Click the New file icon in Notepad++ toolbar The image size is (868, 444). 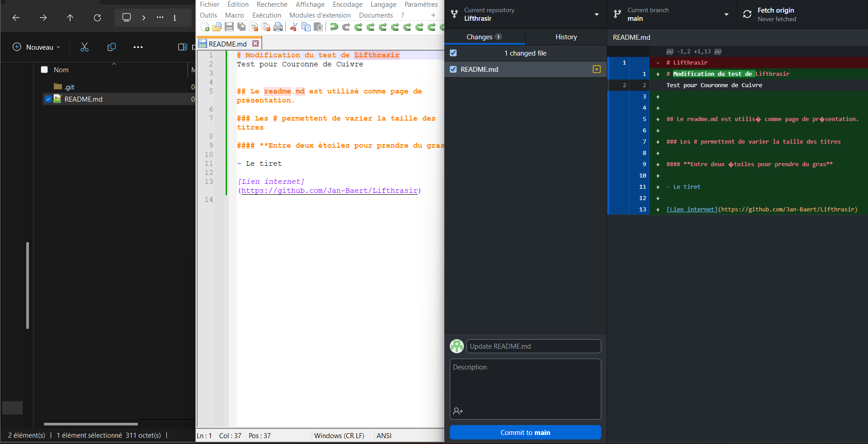205,27
